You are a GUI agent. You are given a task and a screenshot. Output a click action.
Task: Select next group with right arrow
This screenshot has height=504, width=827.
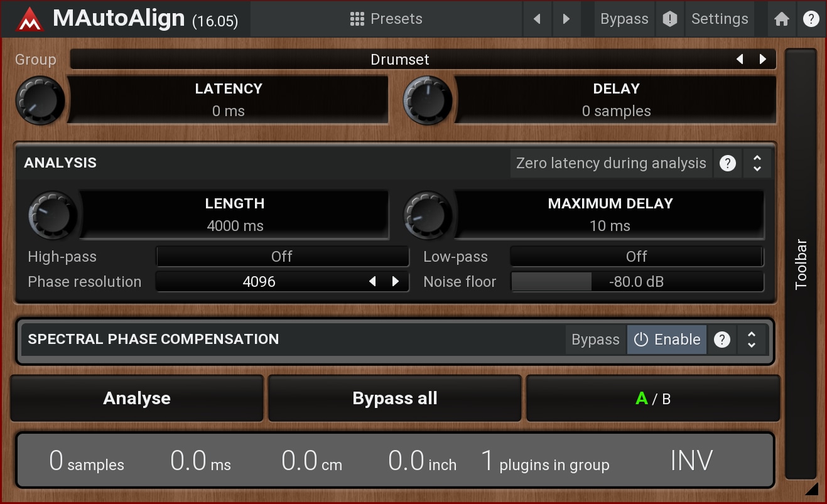[x=763, y=60]
